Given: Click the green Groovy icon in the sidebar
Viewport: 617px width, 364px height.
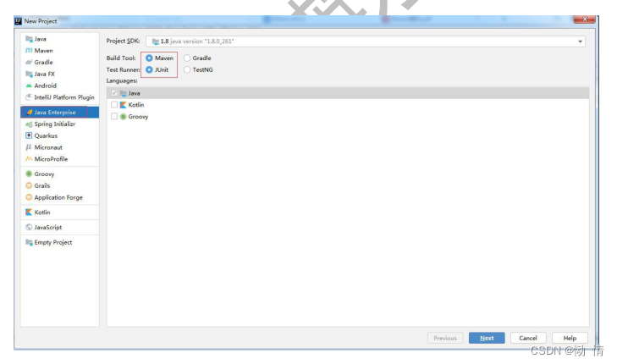Looking at the screenshot, I should coord(29,174).
